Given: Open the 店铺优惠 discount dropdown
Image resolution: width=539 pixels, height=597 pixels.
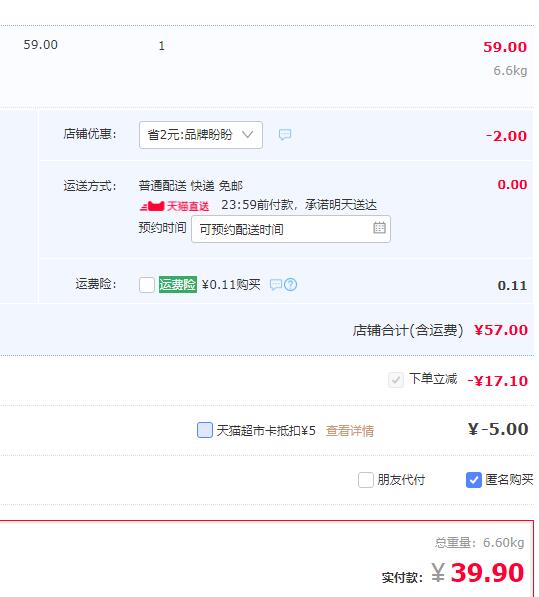Looking at the screenshot, I should [x=201, y=135].
